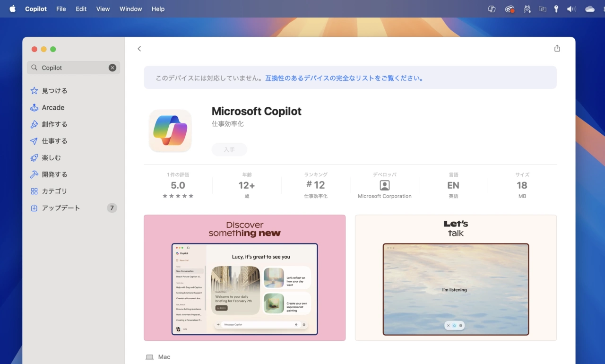Clear the Copilot search field text
605x364 pixels.
[x=112, y=68]
